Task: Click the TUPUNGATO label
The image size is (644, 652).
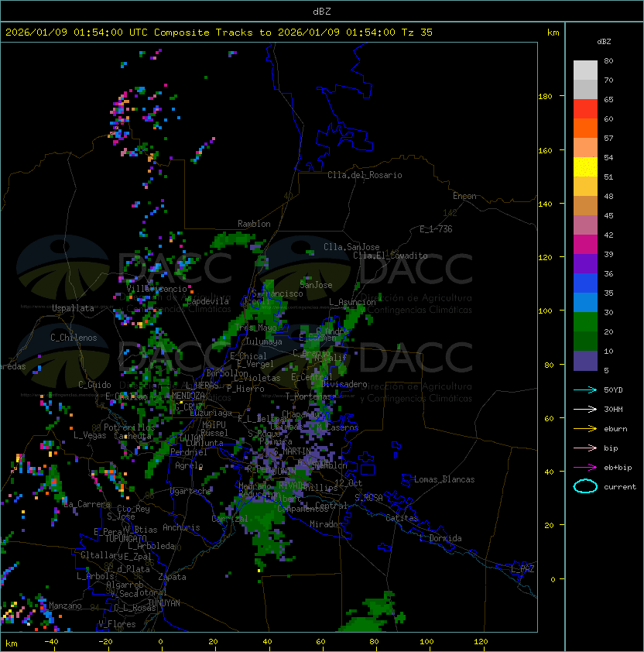Action: coord(125,538)
